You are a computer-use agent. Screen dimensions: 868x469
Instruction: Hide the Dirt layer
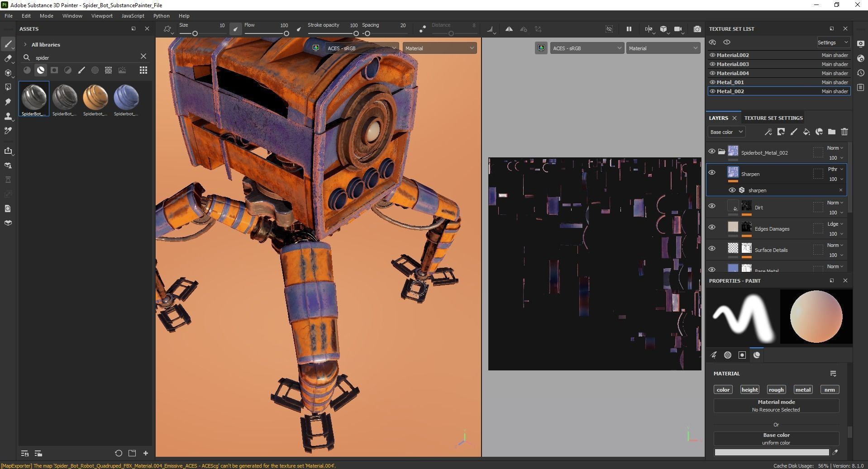pos(712,206)
